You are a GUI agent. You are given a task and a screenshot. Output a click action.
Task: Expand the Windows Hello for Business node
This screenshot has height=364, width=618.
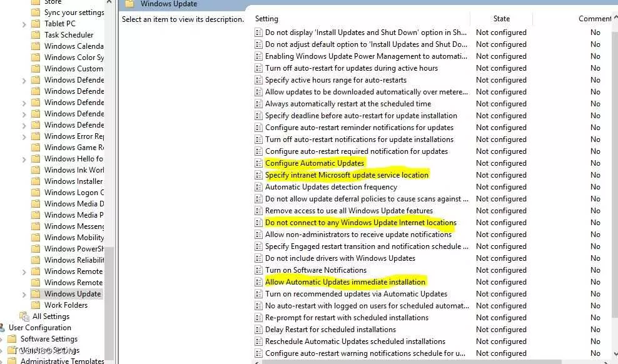pyautogui.click(x=24, y=159)
